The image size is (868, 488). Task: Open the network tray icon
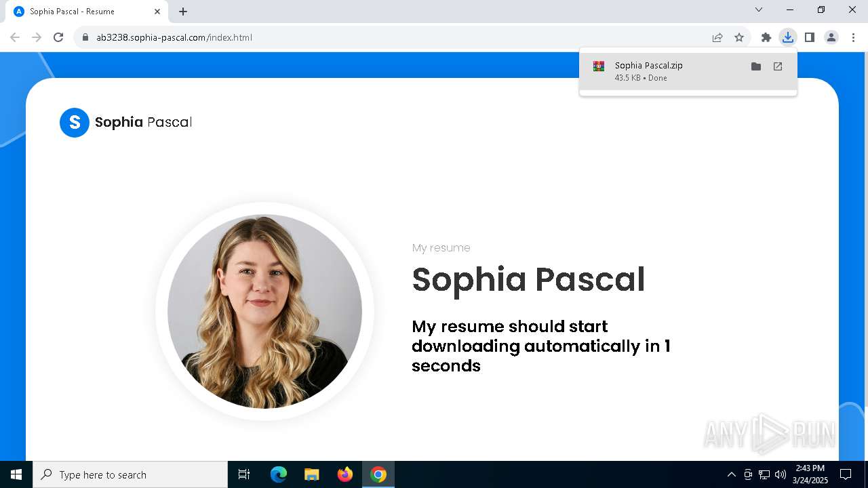coord(764,474)
